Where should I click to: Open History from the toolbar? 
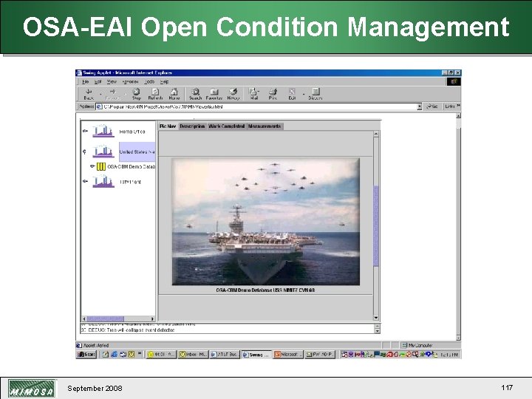tap(233, 92)
